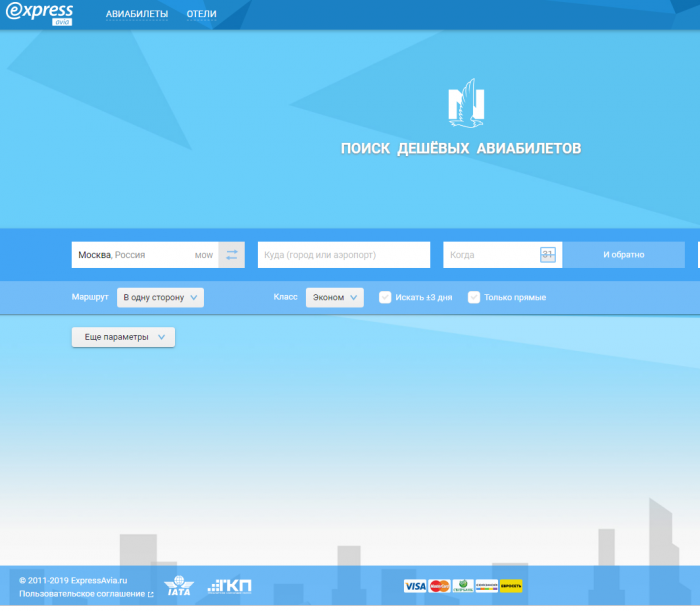Click the MasterCard payment icon

(439, 586)
